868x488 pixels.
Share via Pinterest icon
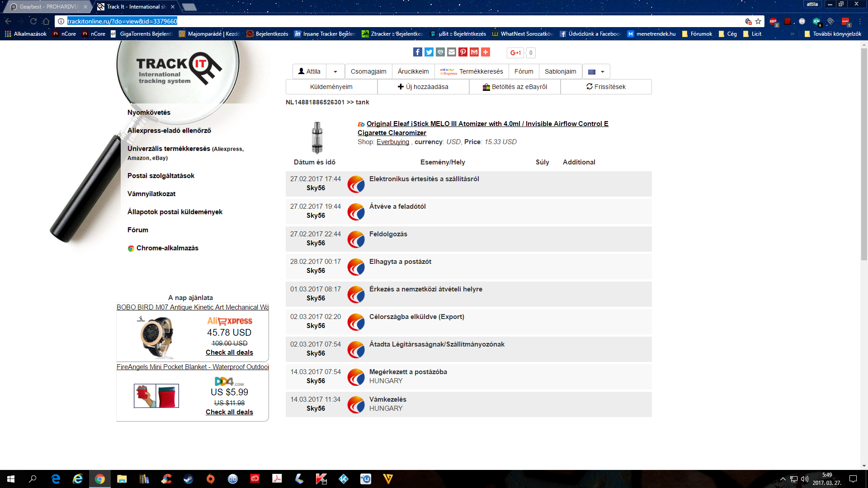coord(463,52)
